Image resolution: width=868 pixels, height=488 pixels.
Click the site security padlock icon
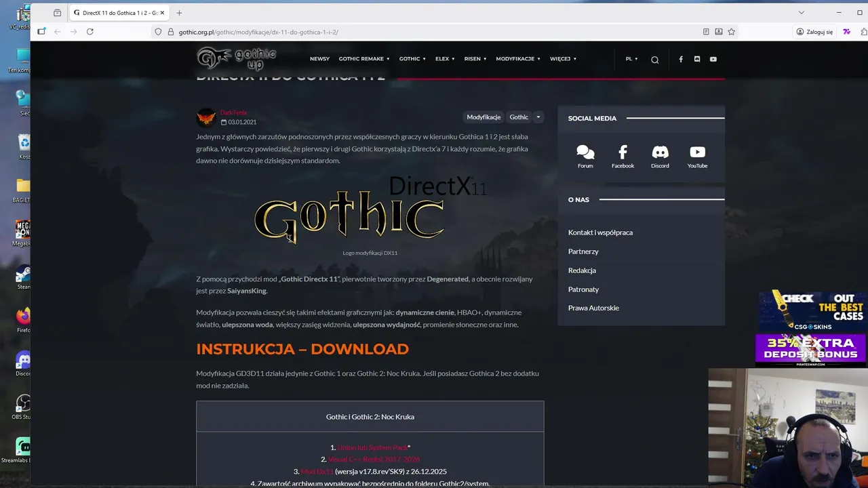170,32
